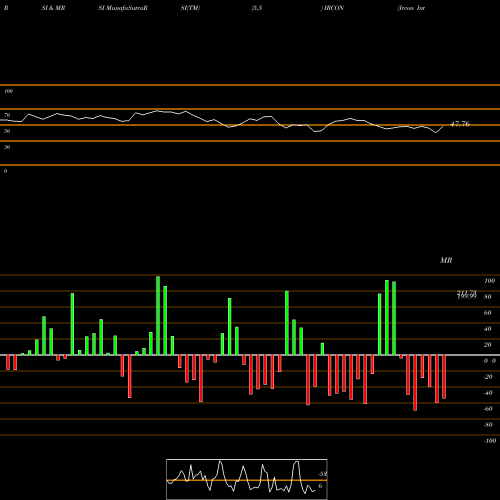Open the mini chart thumbnail at bottom
The height and width of the screenshot is (500, 500).
(x=247, y=479)
